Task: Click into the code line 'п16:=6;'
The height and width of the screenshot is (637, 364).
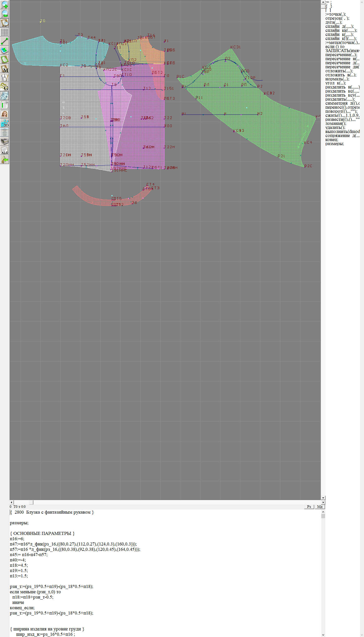Action: pyautogui.click(x=18, y=539)
